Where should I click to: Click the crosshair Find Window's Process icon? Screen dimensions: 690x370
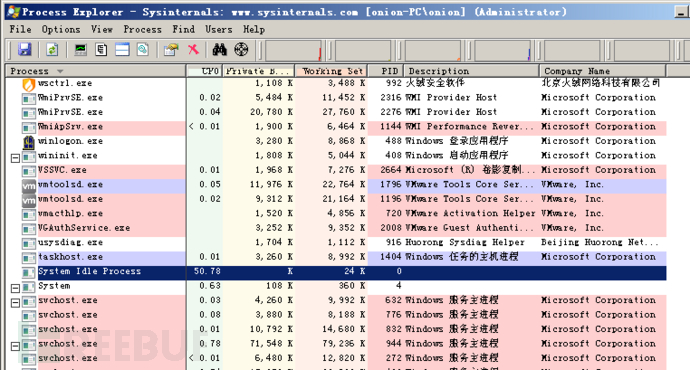pos(241,49)
